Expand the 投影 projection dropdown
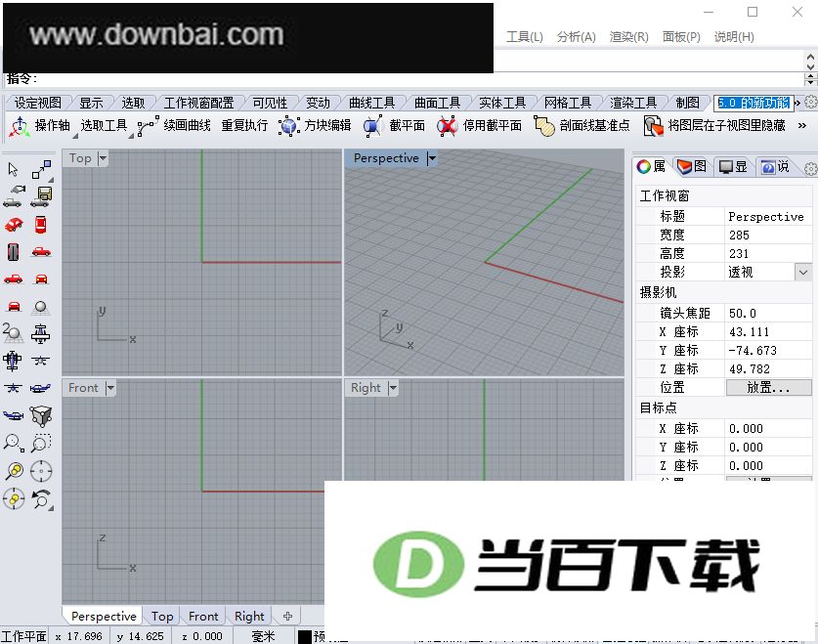 point(803,272)
